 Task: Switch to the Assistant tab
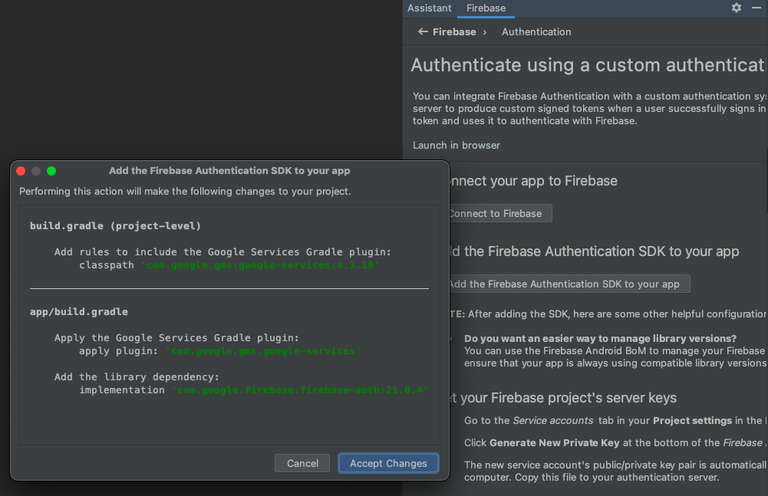(429, 8)
